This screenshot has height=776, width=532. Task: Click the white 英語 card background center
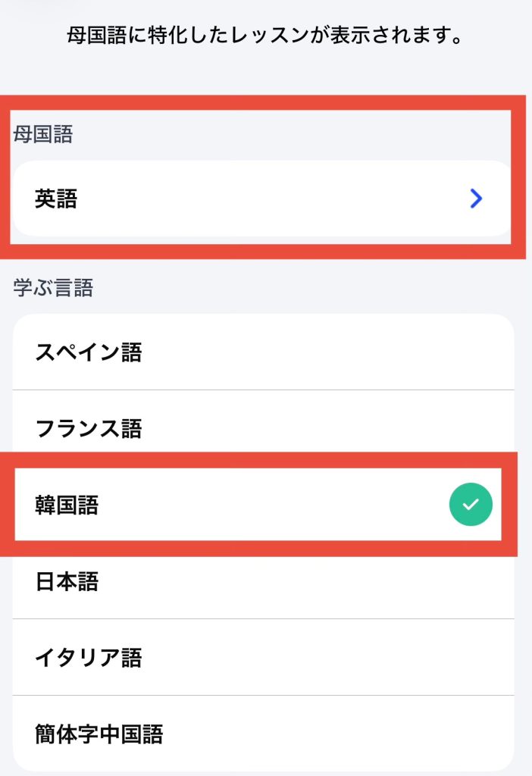[262, 199]
